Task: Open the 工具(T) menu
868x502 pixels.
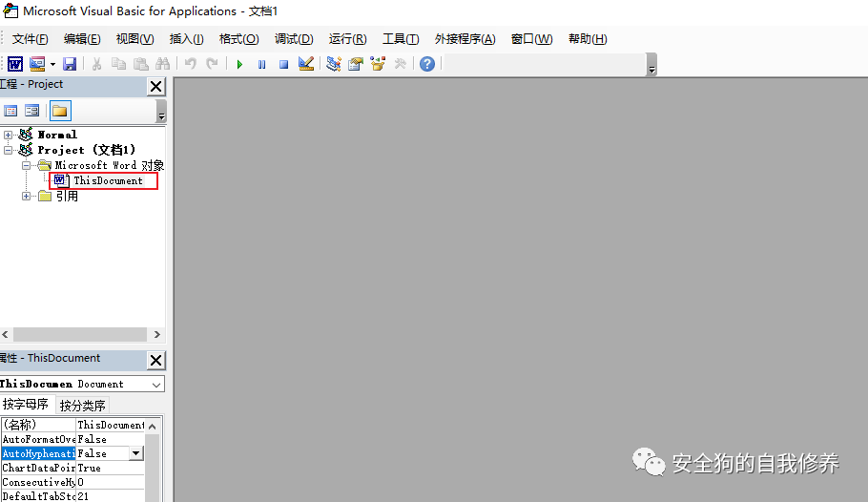Action: (x=401, y=39)
